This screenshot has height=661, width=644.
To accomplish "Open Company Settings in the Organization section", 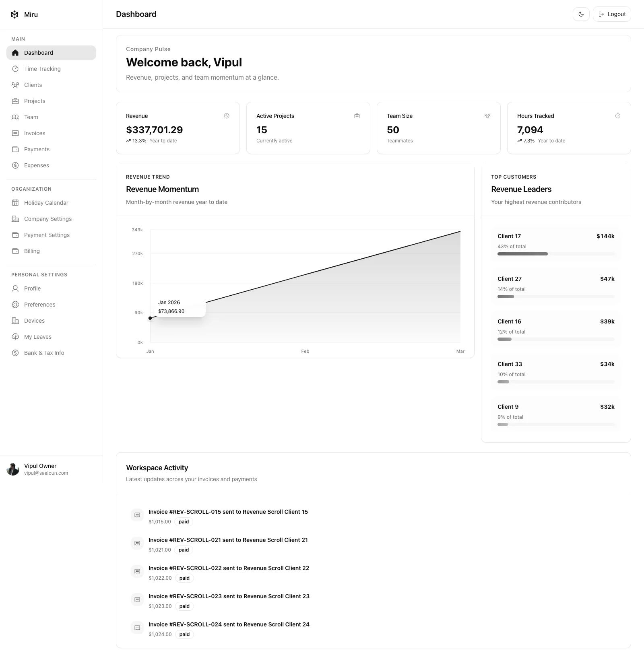I will click(47, 219).
